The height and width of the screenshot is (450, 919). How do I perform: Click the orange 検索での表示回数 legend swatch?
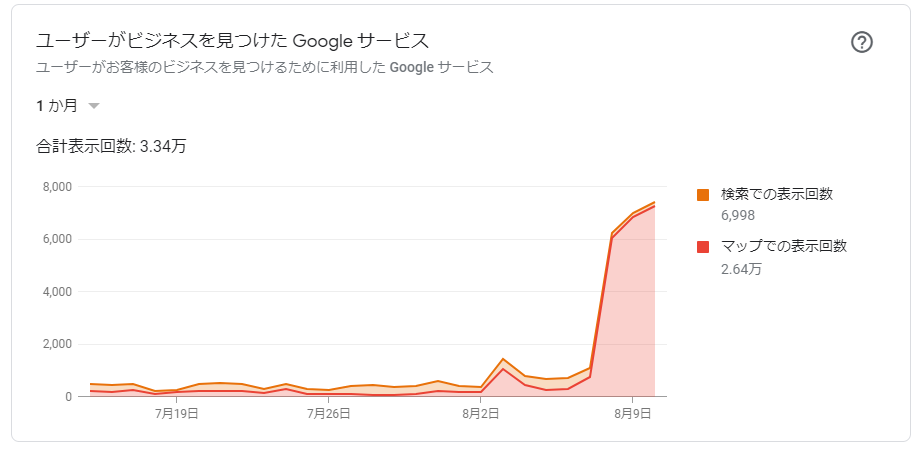(703, 195)
